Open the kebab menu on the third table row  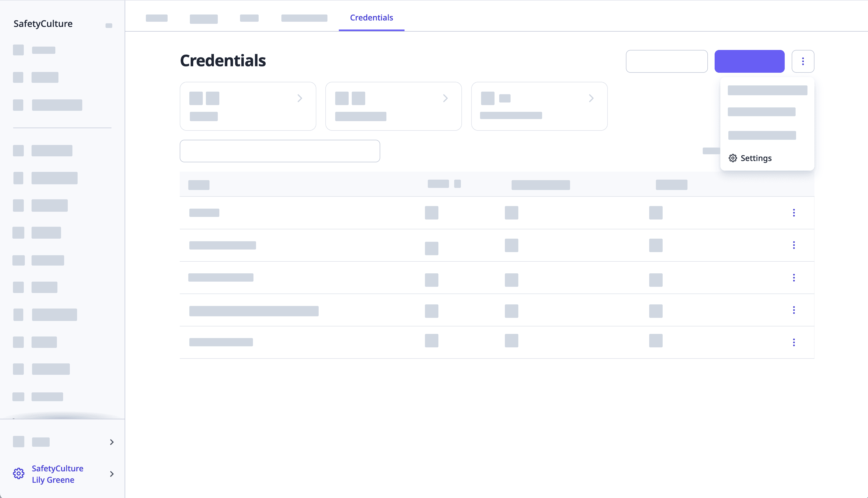[x=794, y=277]
